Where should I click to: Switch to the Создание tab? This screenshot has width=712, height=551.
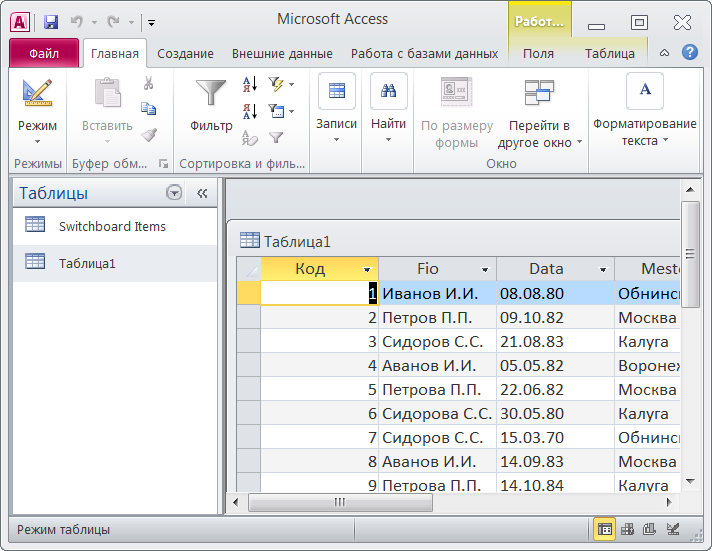[x=185, y=54]
